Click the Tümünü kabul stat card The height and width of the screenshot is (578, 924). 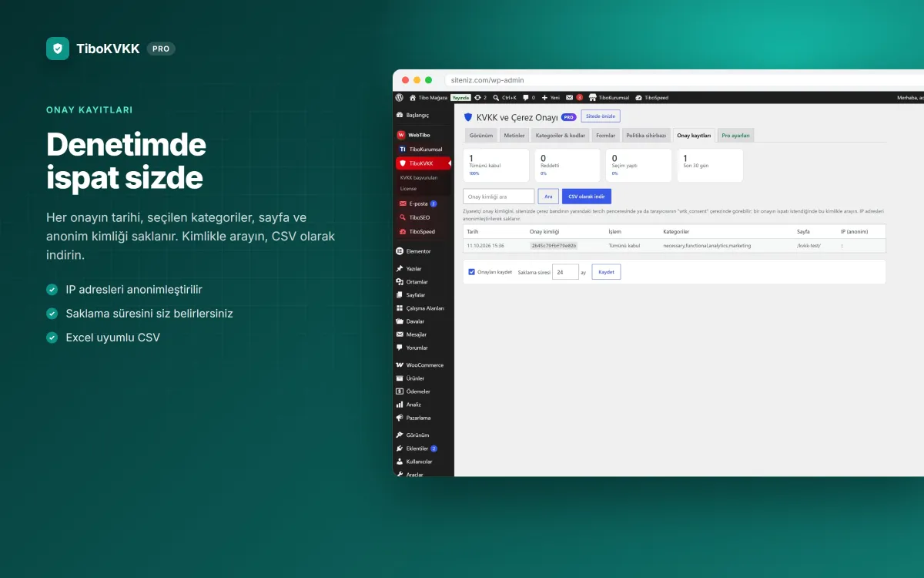[496, 165]
